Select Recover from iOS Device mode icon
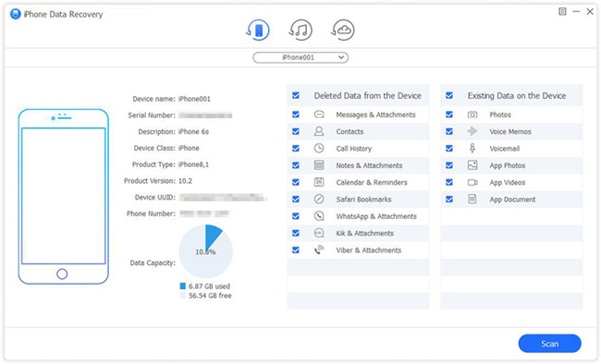The width and height of the screenshot is (601, 364). pos(258,30)
